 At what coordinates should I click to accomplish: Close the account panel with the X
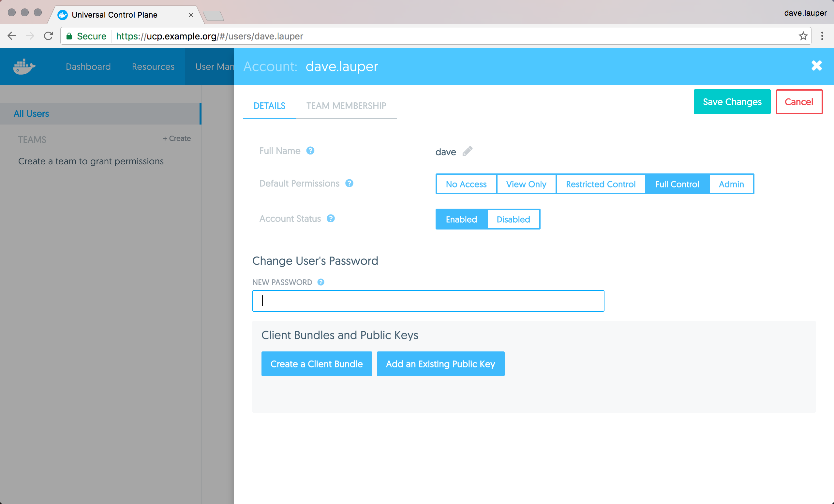tap(816, 66)
